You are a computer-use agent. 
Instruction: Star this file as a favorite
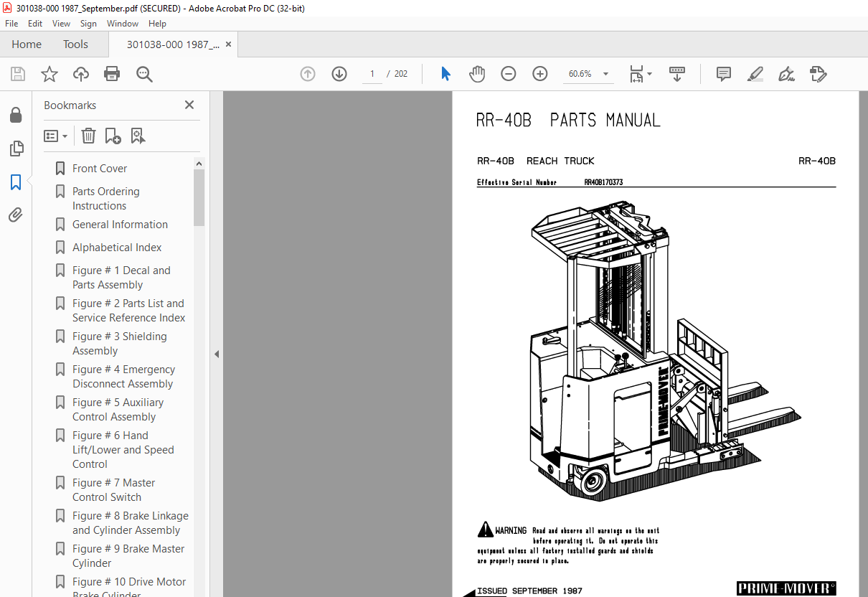(49, 74)
